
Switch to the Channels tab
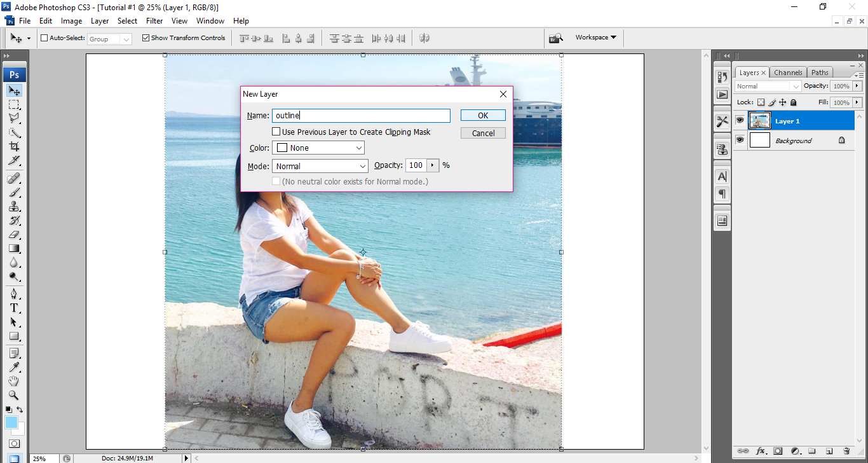(788, 73)
